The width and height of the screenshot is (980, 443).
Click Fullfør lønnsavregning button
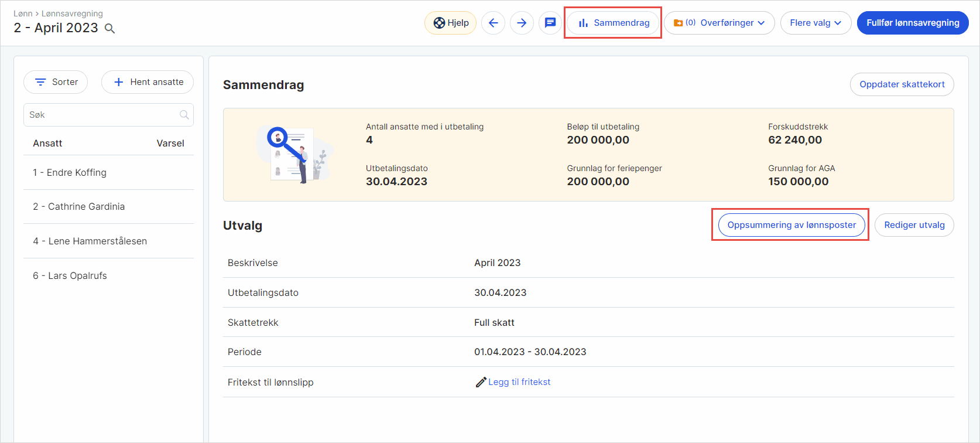coord(913,23)
